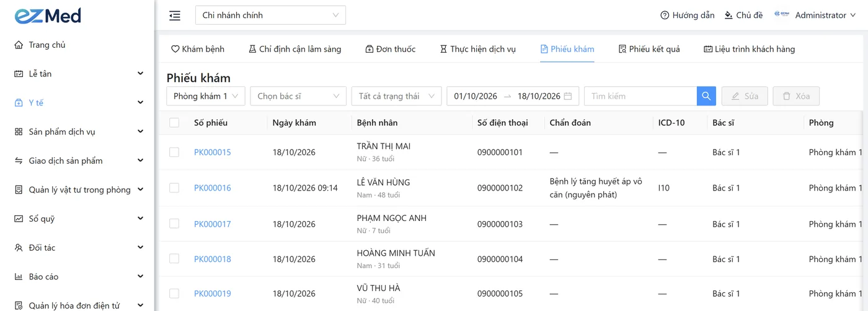Click the Báo cáo bar chart icon
The height and width of the screenshot is (311, 868).
(19, 277)
